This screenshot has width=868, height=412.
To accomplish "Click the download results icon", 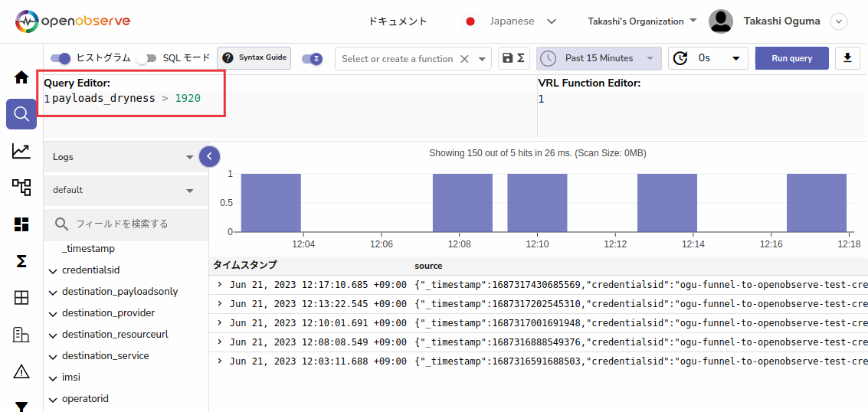I will pos(847,58).
